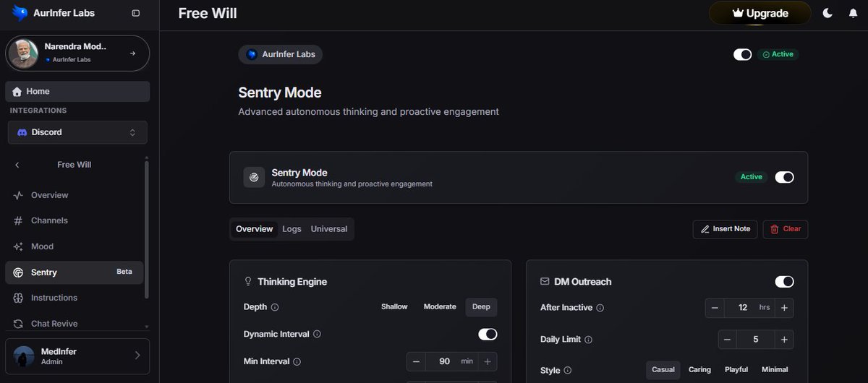The height and width of the screenshot is (383, 868).
Task: Click the sidebar scrollbar
Action: [147, 229]
